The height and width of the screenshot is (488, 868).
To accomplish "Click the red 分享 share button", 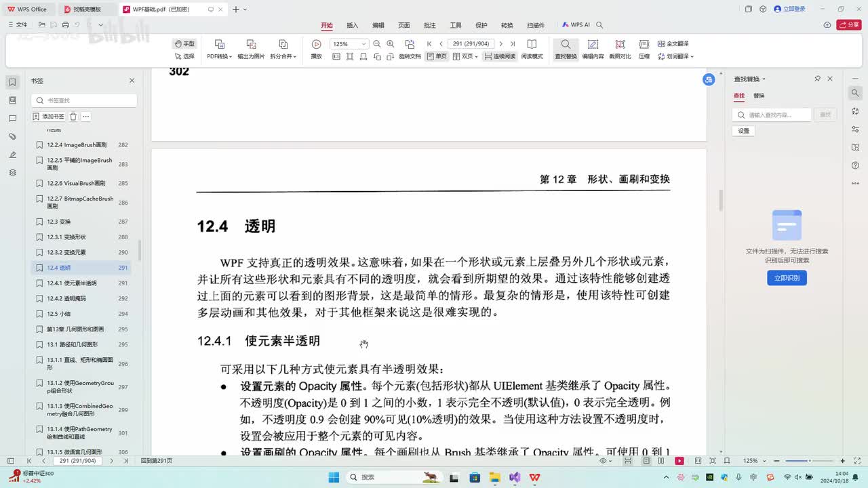I will pyautogui.click(x=848, y=25).
